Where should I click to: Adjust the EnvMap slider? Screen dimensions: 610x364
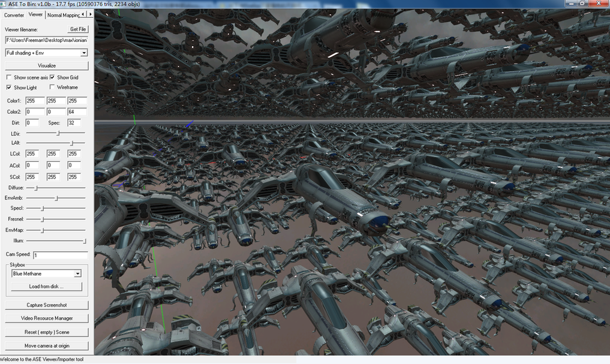click(43, 230)
